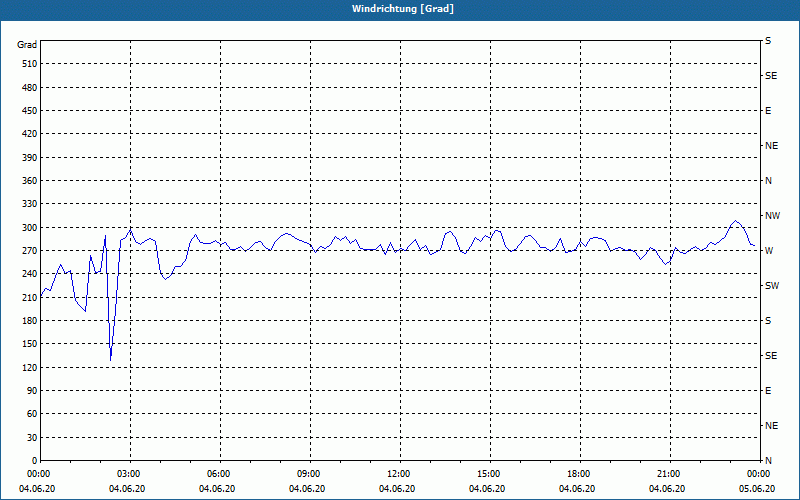The width and height of the screenshot is (800, 500).
Task: Select the 150 y-axis value
Action: coord(30,344)
